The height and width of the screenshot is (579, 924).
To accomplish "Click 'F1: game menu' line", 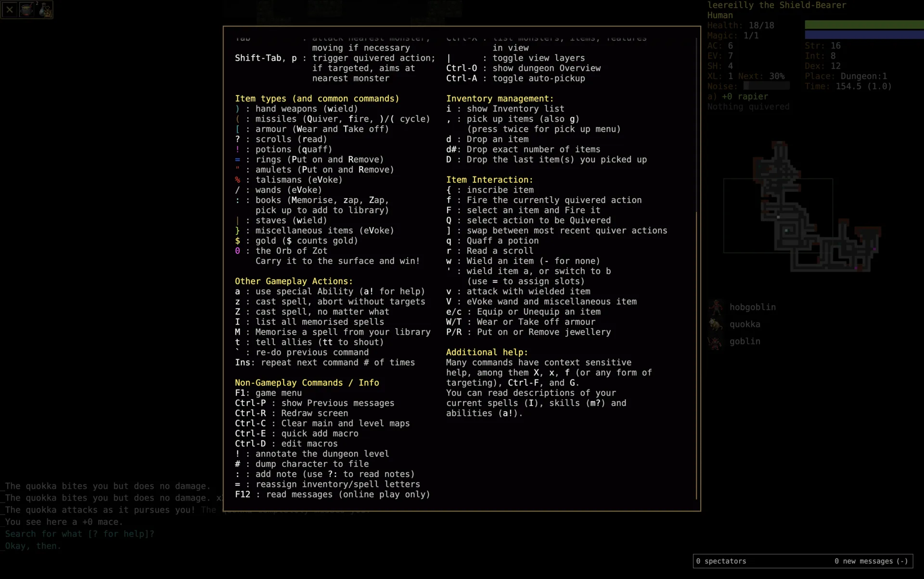I will coord(268,393).
